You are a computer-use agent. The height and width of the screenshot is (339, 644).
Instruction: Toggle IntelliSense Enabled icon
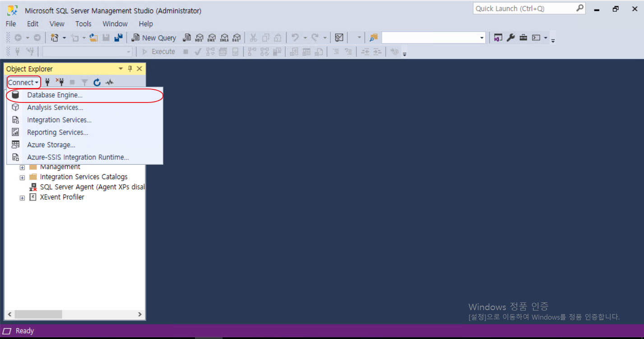(235, 51)
